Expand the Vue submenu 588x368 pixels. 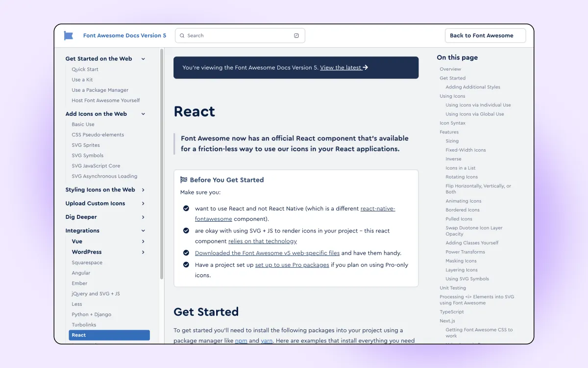(143, 241)
